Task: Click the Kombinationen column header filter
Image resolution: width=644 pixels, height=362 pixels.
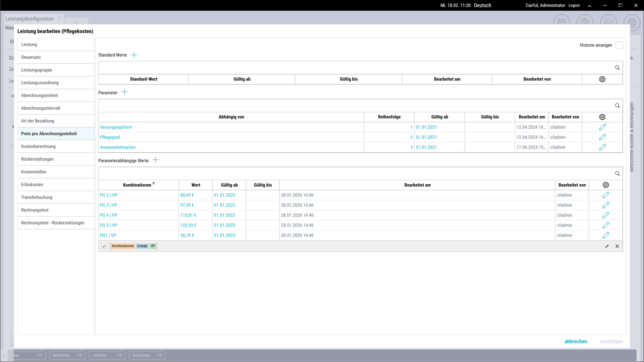Action: (154, 183)
